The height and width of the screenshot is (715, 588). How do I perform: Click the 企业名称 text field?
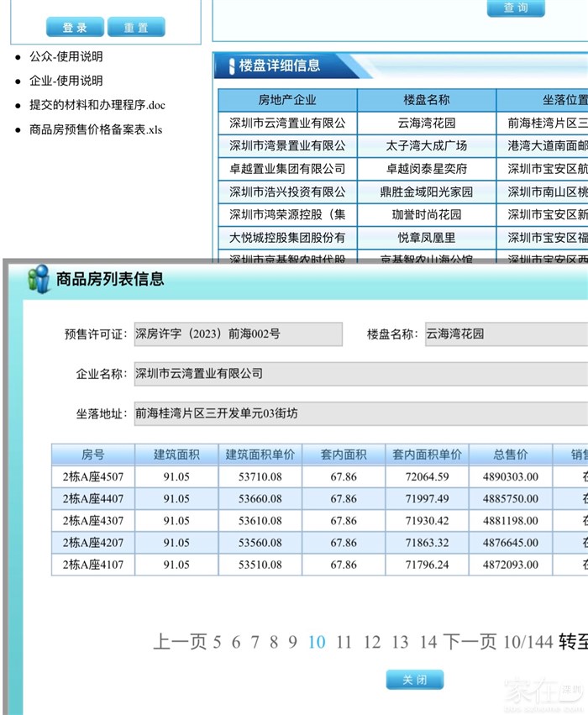360,374
